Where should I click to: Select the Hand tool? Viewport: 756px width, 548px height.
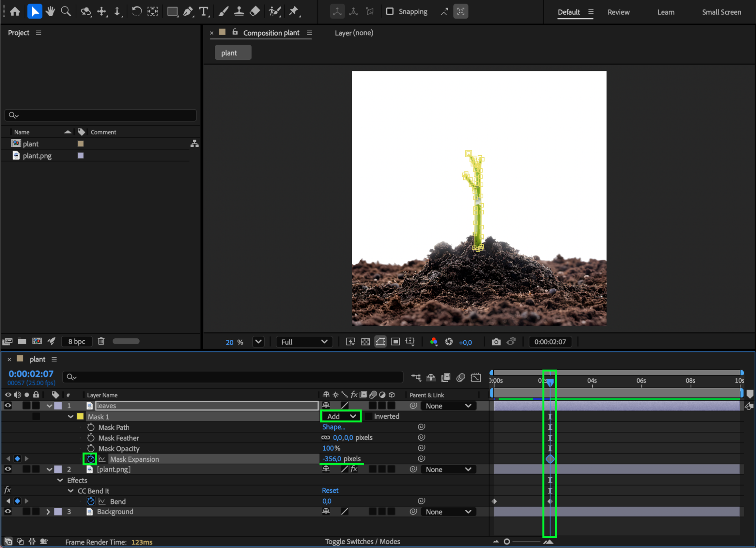point(50,12)
